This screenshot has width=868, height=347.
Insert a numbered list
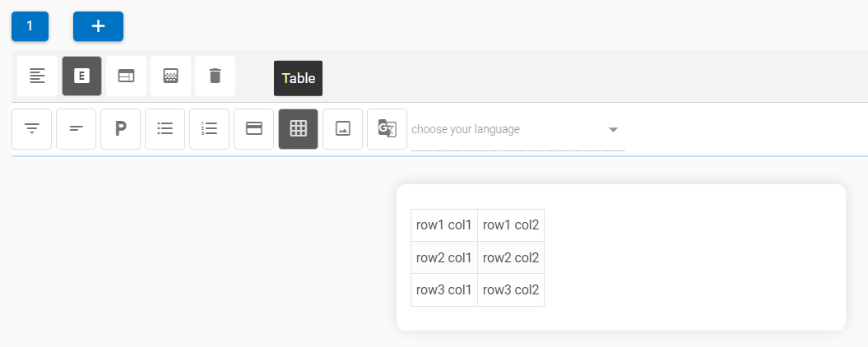(210, 129)
